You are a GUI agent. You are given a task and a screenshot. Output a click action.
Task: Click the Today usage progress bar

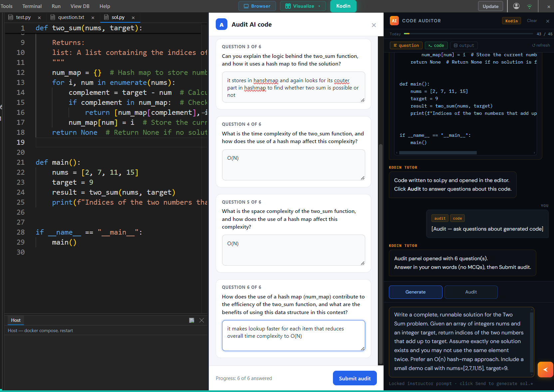coord(468,34)
